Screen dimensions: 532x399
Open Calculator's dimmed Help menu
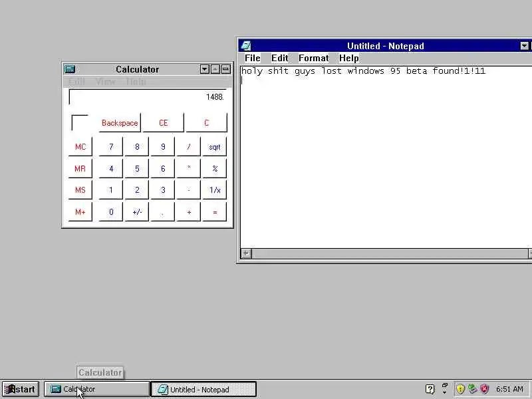(x=136, y=81)
